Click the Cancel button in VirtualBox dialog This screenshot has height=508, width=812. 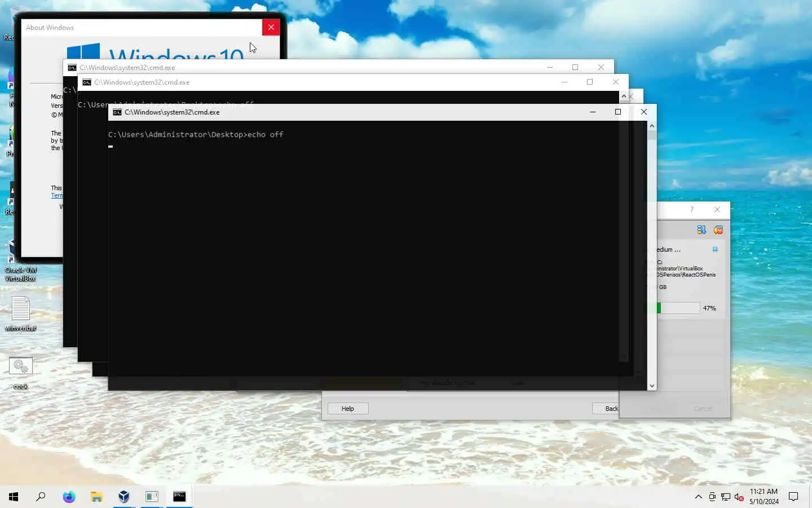click(703, 409)
